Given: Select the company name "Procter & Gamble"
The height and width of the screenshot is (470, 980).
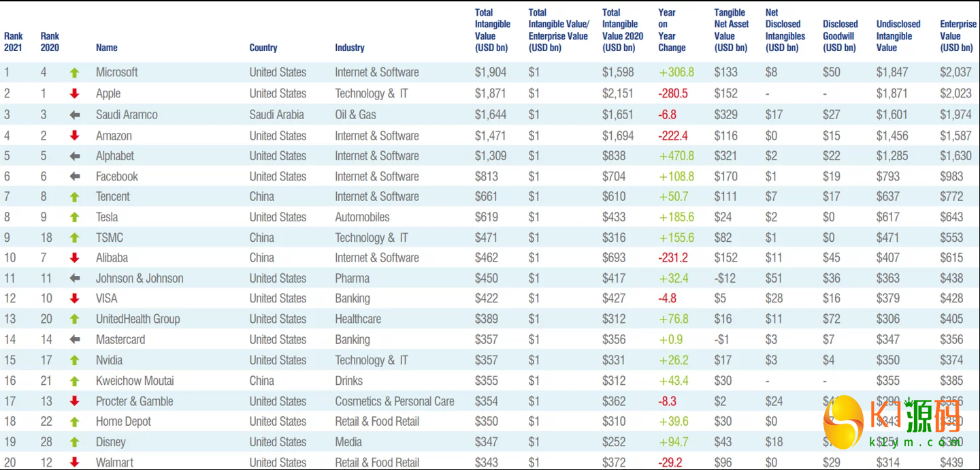Looking at the screenshot, I should click(135, 401).
